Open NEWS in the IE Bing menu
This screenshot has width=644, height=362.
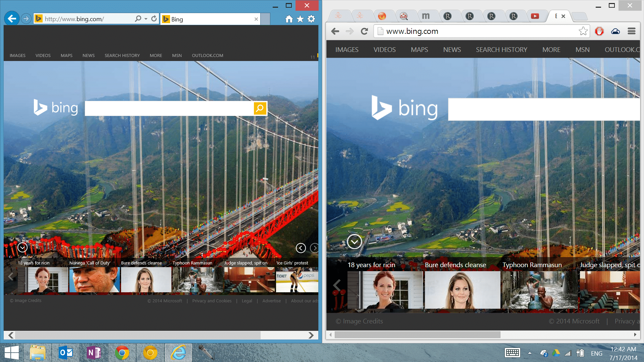click(89, 56)
